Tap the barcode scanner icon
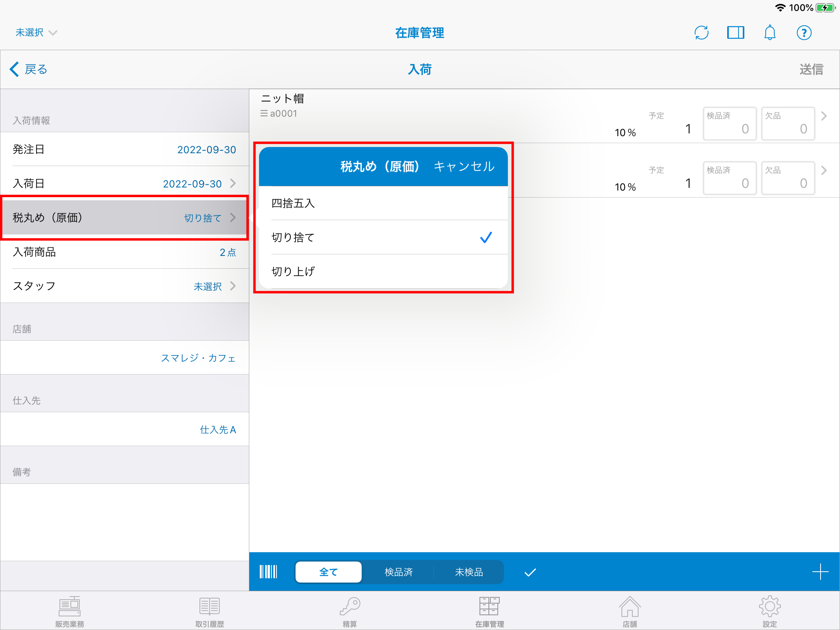Image resolution: width=840 pixels, height=630 pixels. 268,572
